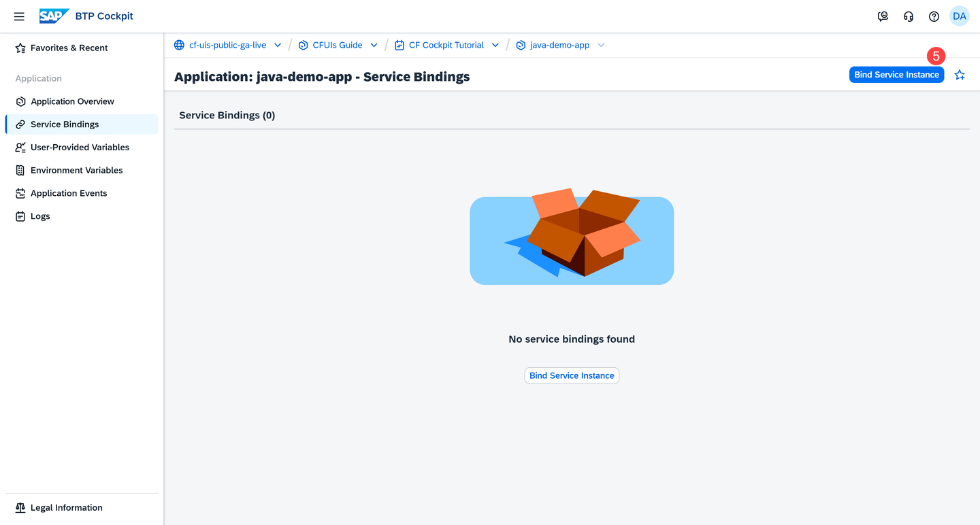Open cf-uis-public-ga-live breadcrumb link
Viewport: 980px width, 525px height.
pos(227,45)
